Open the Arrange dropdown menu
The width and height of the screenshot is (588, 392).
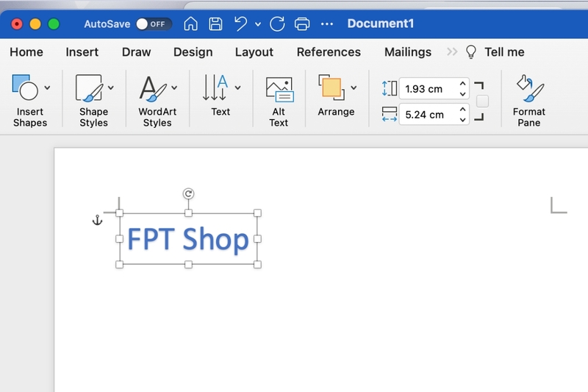click(x=354, y=88)
